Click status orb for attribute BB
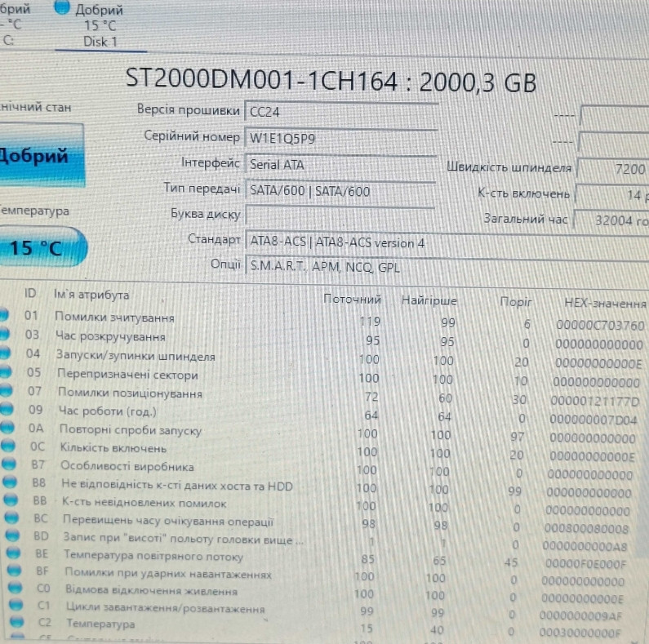The height and width of the screenshot is (644, 649). [11, 500]
